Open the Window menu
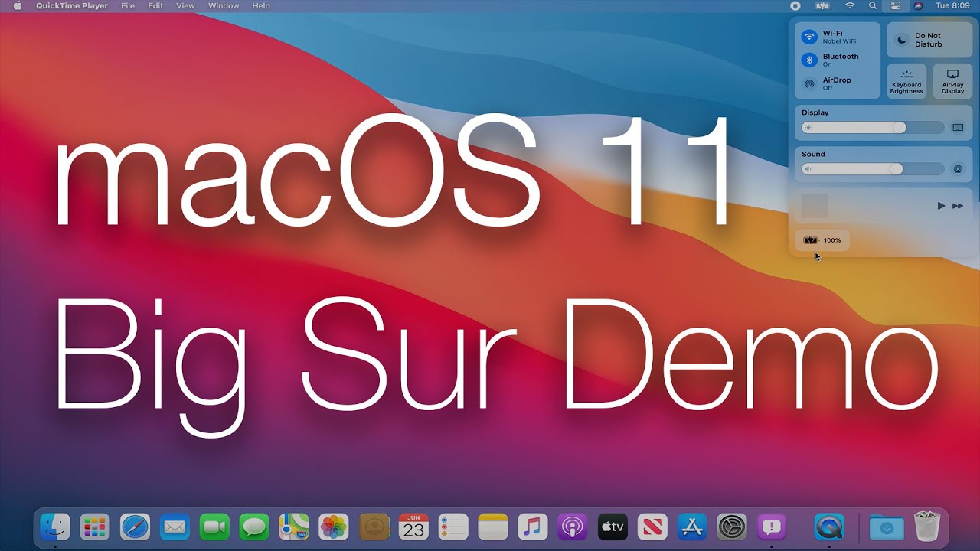Screen dimensions: 980x551 [224, 6]
